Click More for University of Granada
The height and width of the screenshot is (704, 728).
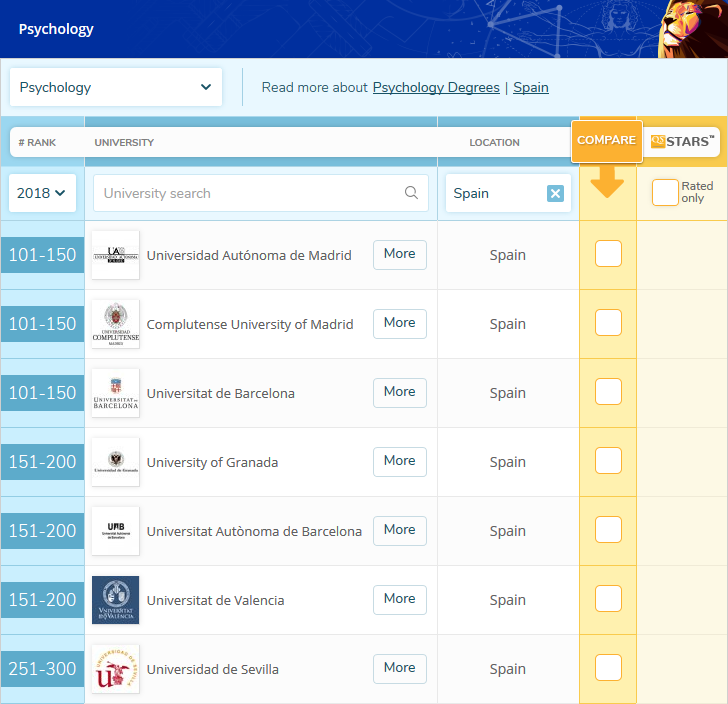point(400,462)
